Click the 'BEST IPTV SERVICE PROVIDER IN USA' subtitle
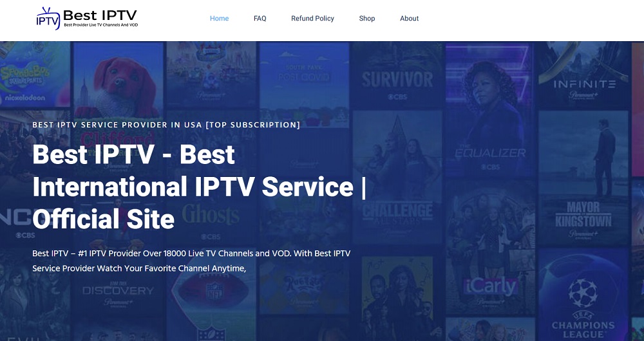The height and width of the screenshot is (341, 644). pos(166,125)
